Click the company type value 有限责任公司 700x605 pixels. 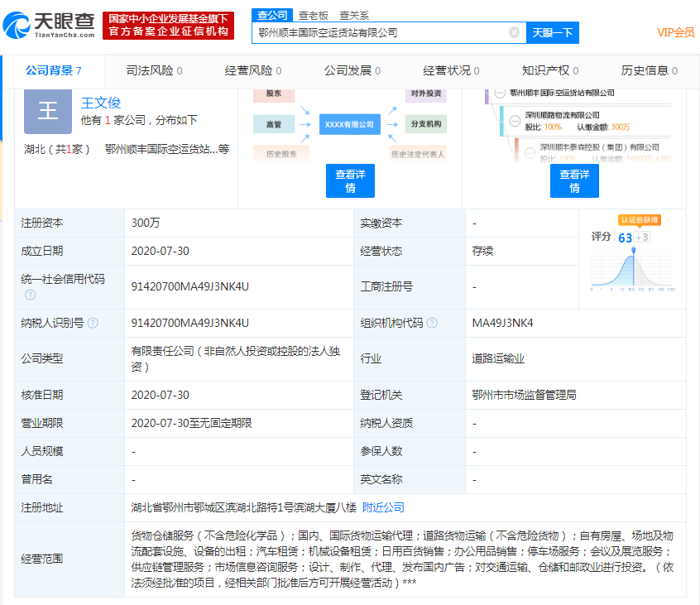pos(236,359)
